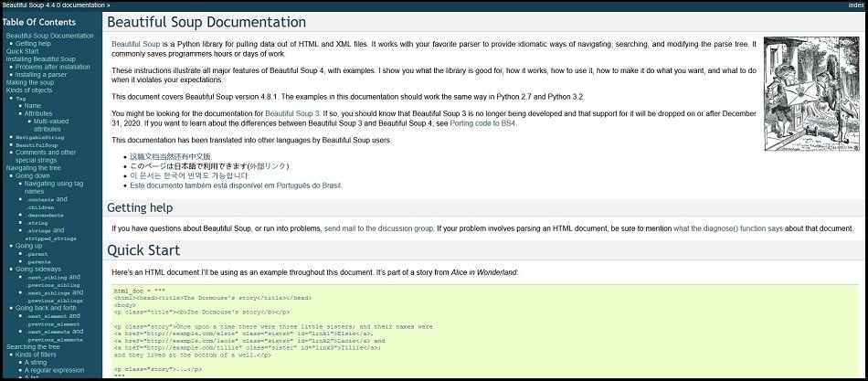This screenshot has width=868, height=381.
Task: Click the 'Table Of Contents' sidebar heading
Action: 38,22
